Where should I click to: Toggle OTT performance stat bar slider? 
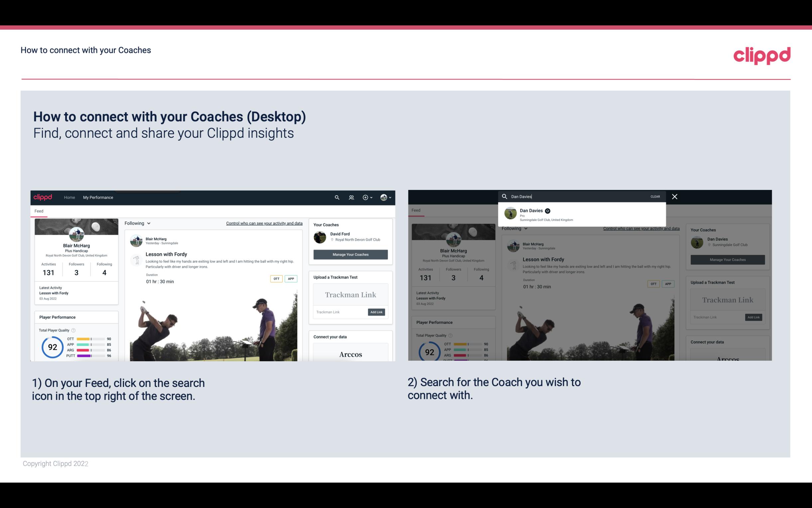(91, 339)
